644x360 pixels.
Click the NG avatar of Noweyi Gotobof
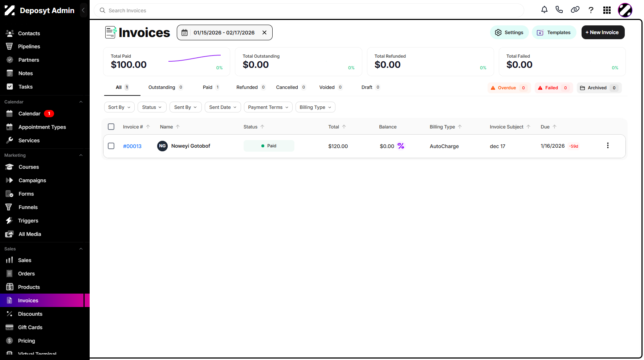162,146
